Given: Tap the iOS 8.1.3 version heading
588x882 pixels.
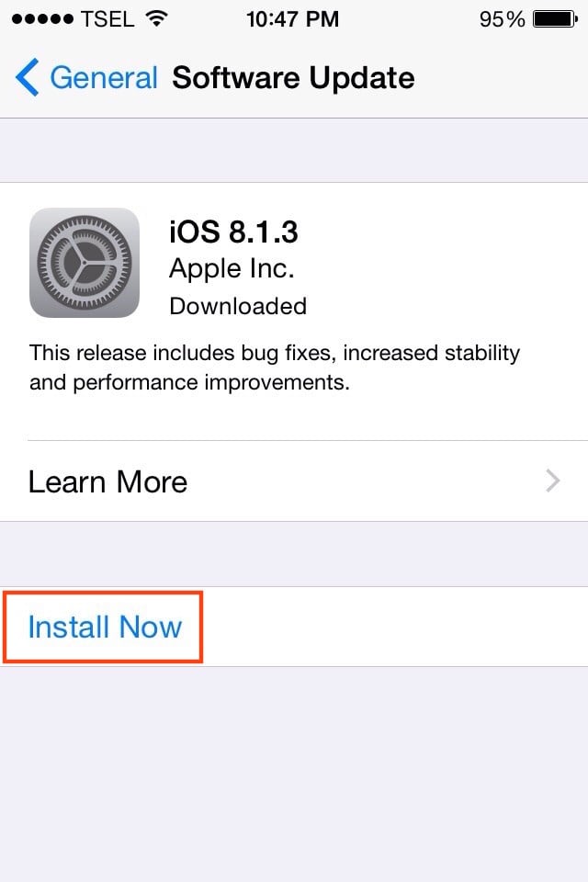Looking at the screenshot, I should click(233, 232).
